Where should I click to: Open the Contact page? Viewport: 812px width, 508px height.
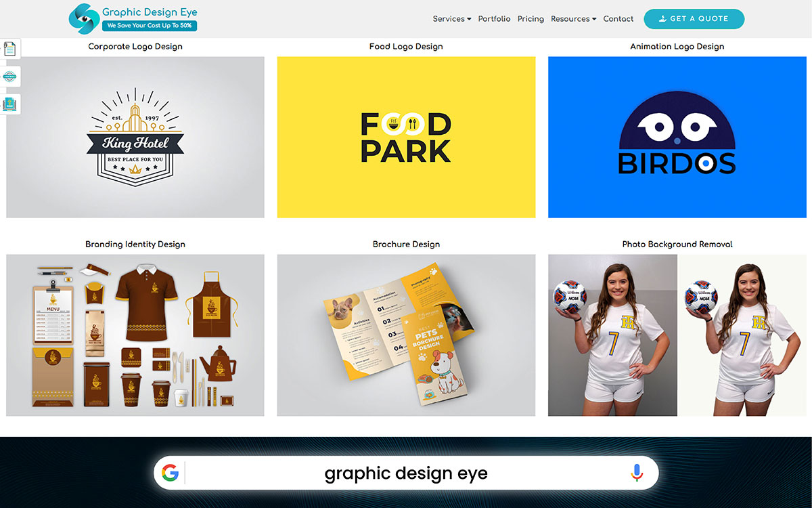[x=618, y=19]
